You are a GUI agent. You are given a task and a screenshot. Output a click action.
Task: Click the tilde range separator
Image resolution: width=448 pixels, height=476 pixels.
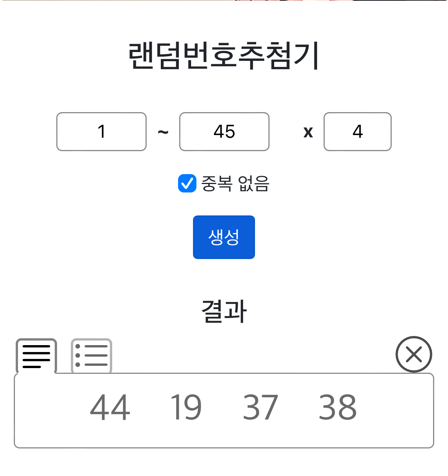point(163,132)
